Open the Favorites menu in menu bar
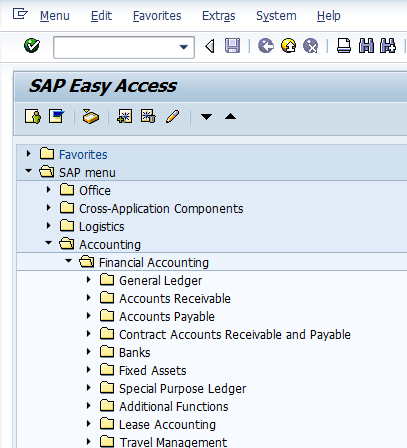This screenshot has width=407, height=448. click(157, 16)
